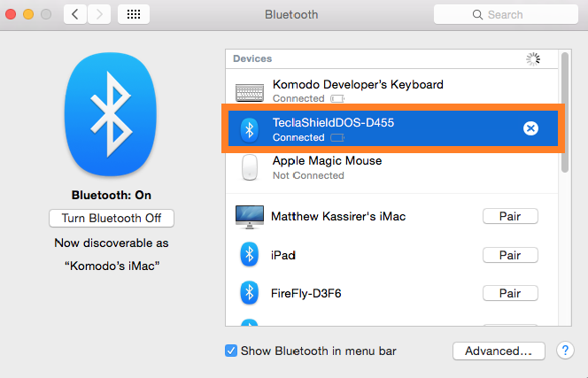Go forward with the right chevron button

point(99,14)
